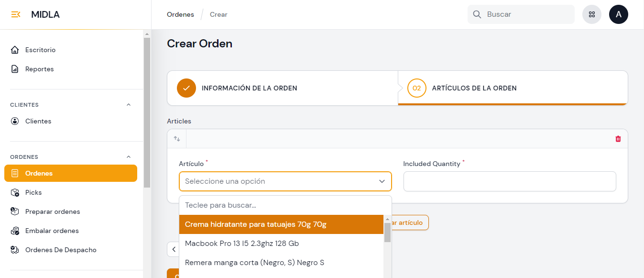Open the apps grid button in header
The height and width of the screenshot is (278, 644).
click(x=591, y=14)
